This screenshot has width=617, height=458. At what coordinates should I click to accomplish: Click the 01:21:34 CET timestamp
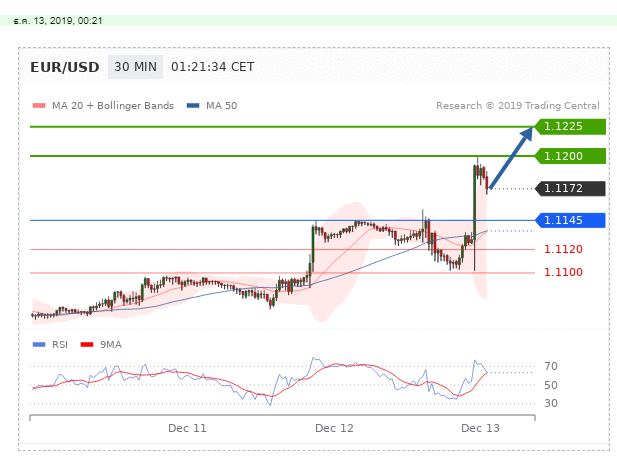212,67
